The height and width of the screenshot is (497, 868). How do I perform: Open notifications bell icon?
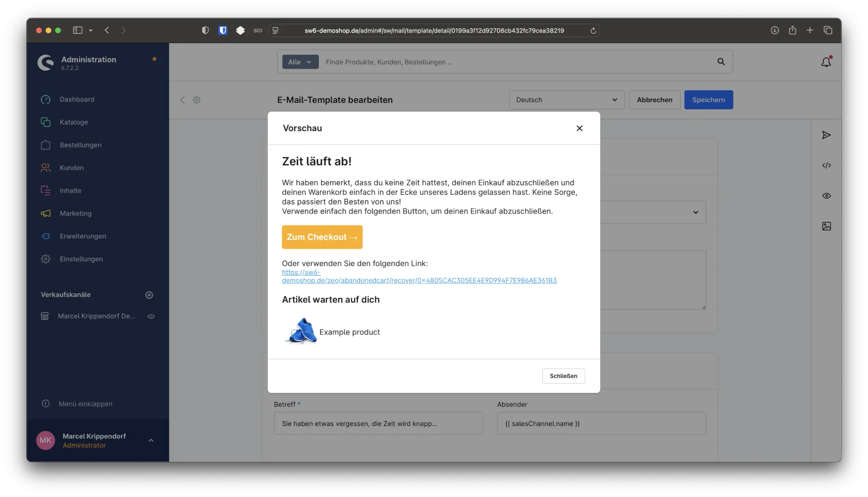tap(826, 62)
